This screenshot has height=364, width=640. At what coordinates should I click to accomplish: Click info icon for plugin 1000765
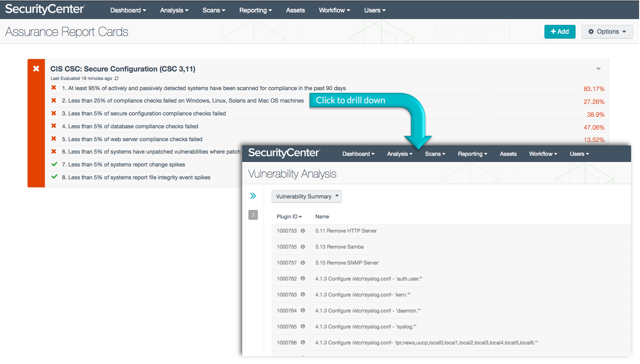coord(303,327)
